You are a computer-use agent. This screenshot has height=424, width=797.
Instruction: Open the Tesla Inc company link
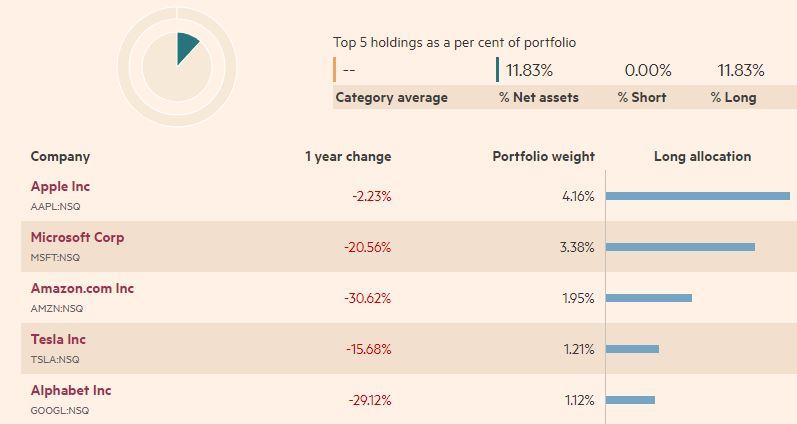point(58,339)
